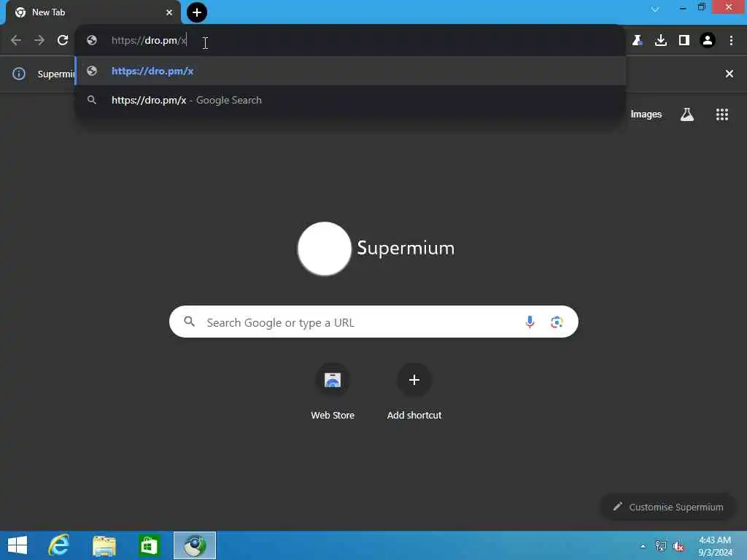Viewport: 747px width, 560px height.
Task: Click the magnifier icon in search box
Action: pyautogui.click(x=190, y=322)
